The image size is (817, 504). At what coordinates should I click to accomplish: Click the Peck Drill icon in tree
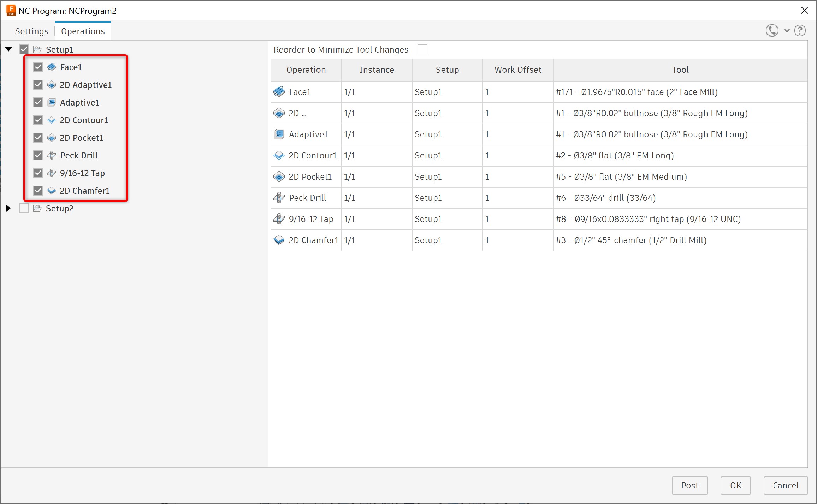(x=52, y=155)
